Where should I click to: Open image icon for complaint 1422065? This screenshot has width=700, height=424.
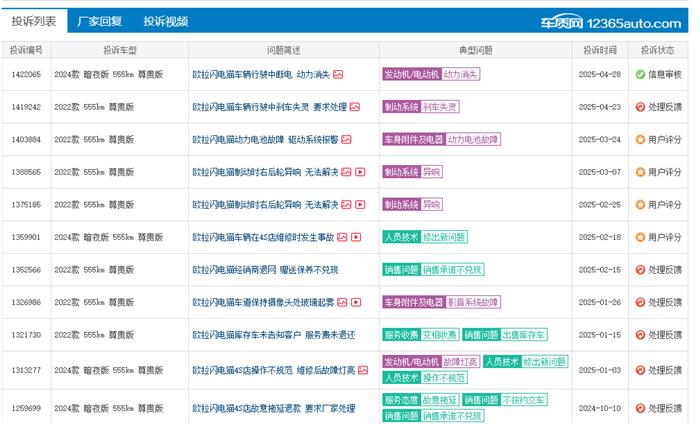(x=338, y=75)
